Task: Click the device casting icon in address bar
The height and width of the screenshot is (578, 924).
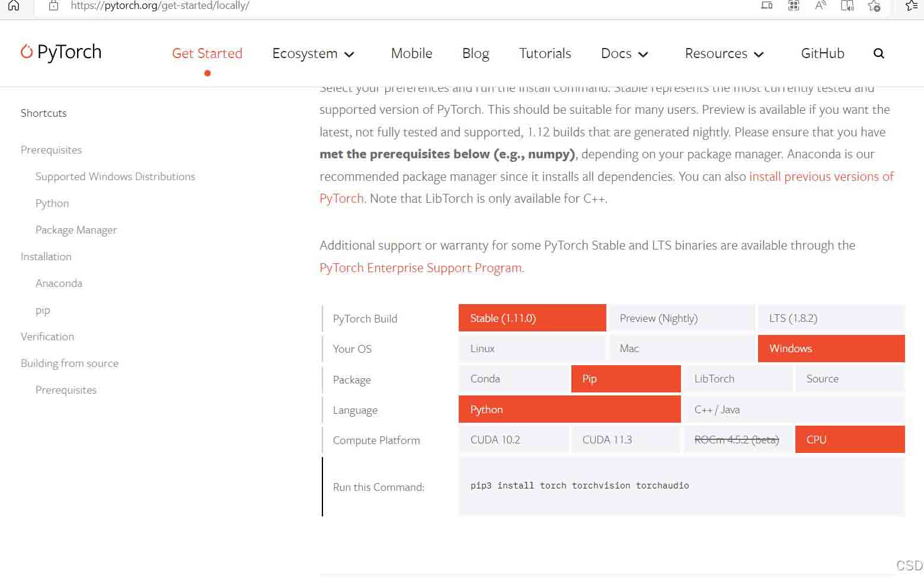Action: click(x=767, y=6)
